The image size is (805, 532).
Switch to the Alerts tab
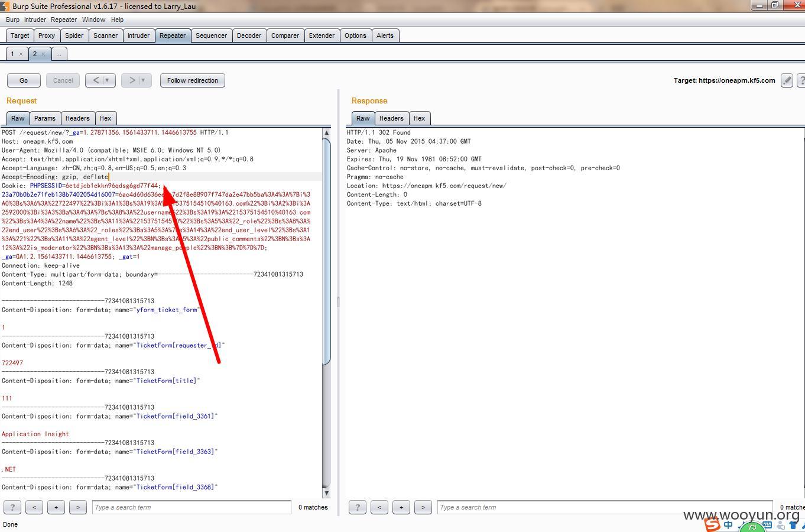tap(385, 35)
